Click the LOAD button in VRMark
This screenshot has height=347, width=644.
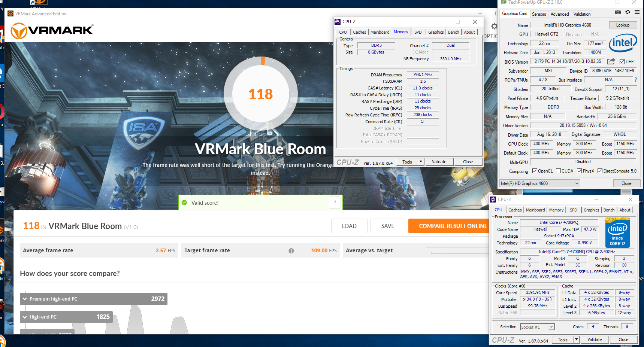click(x=349, y=226)
